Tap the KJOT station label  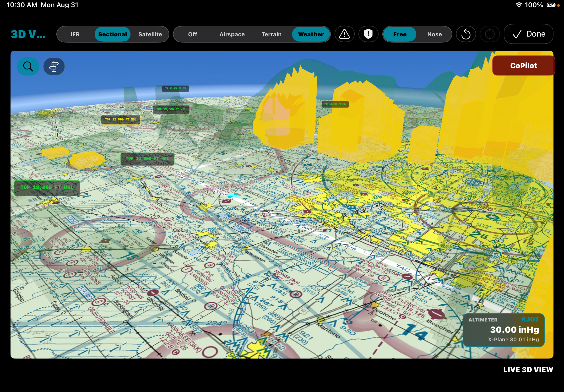(x=530, y=319)
